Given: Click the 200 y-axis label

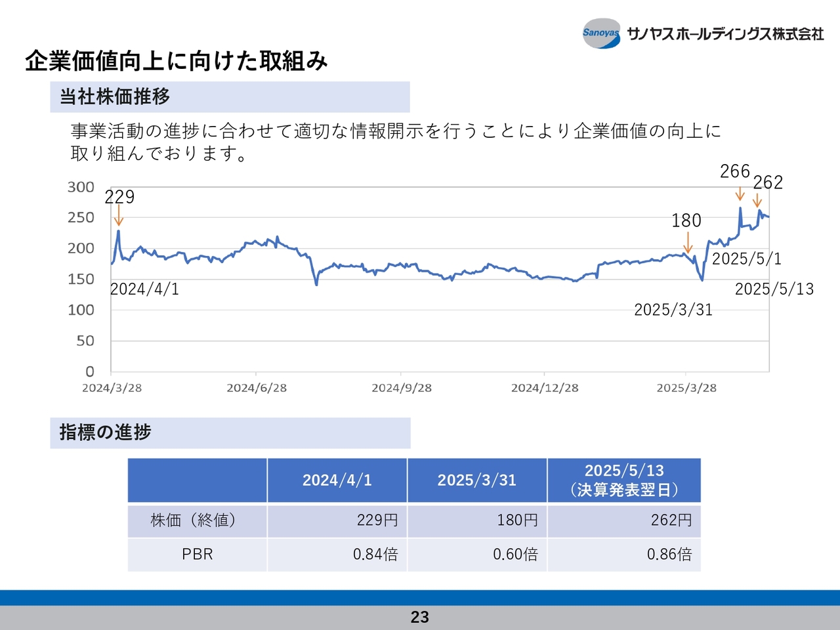Looking at the screenshot, I should [81, 248].
